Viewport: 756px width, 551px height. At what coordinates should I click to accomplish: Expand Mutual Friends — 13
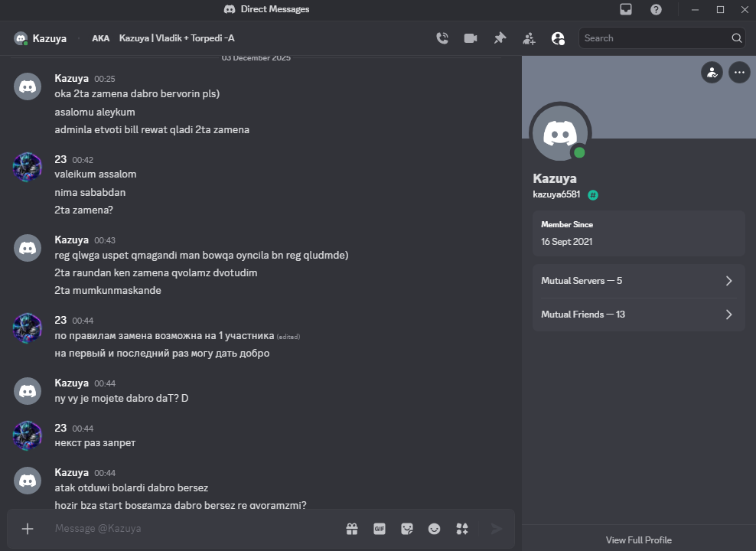point(638,315)
